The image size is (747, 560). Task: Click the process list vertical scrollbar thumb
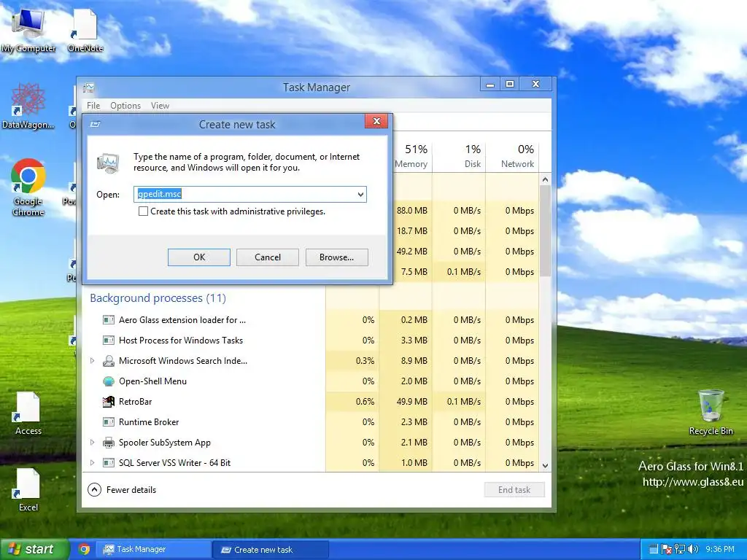tap(545, 231)
